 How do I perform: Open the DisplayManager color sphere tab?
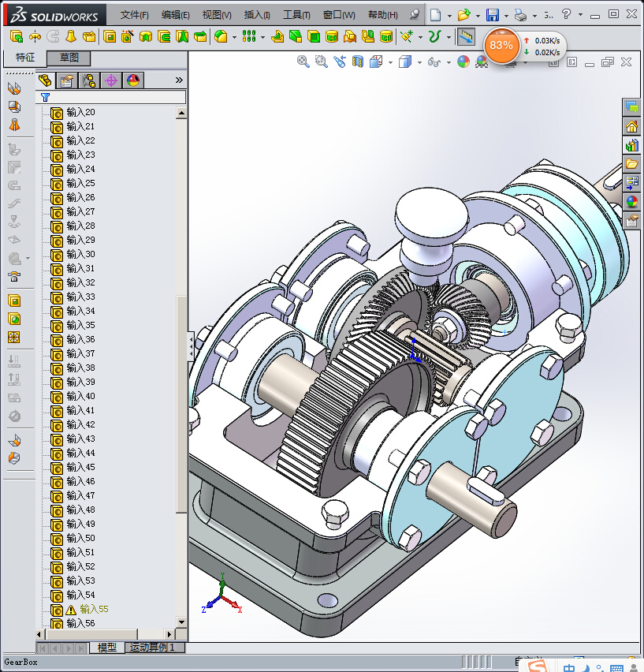click(x=133, y=80)
